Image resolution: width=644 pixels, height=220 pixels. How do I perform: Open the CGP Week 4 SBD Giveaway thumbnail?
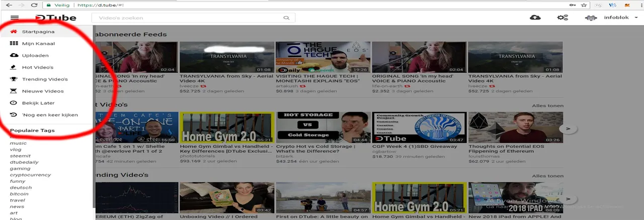(x=419, y=128)
